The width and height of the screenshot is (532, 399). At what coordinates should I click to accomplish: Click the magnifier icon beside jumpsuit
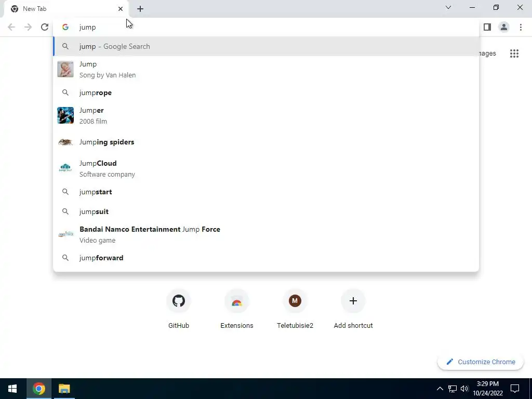(x=65, y=211)
